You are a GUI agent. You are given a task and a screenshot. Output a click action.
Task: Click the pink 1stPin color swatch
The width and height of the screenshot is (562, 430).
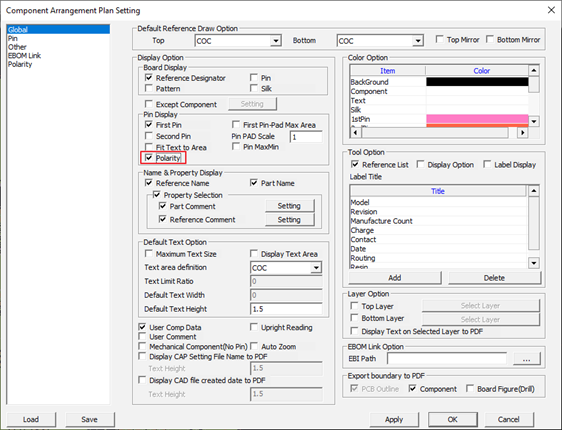(x=477, y=119)
